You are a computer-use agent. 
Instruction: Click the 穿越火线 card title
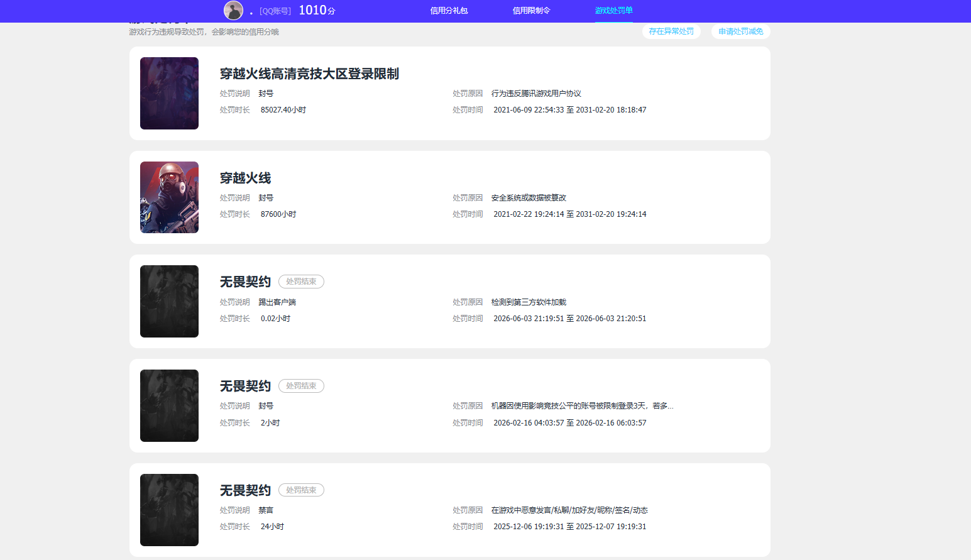(x=245, y=178)
